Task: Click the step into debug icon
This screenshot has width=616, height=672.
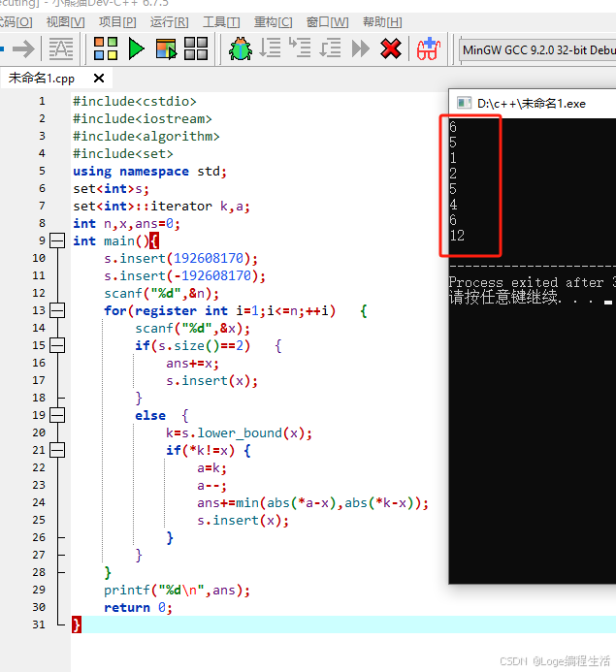Action: (300, 48)
